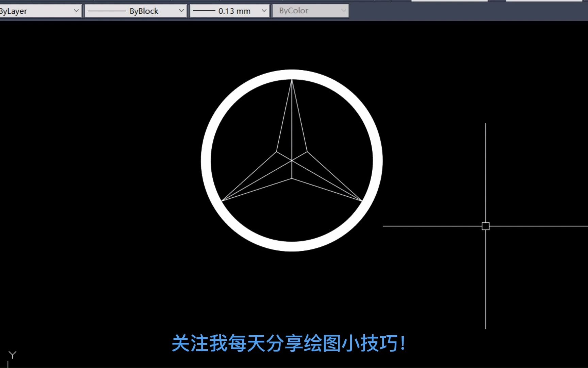Expand the Linetype ByBlock dropdown

[x=181, y=11]
